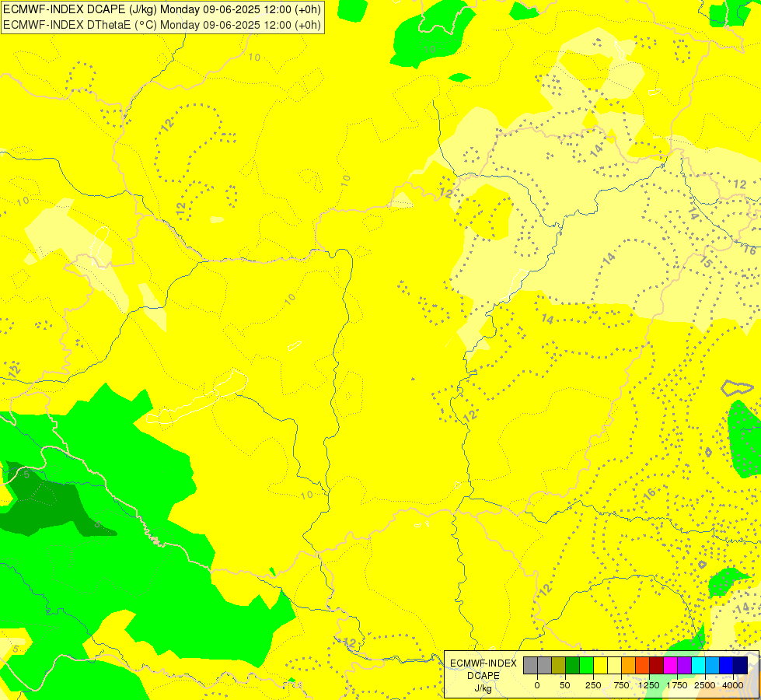Click the olive swatch in the DCAPE legend
The width and height of the screenshot is (761, 700).
(x=559, y=666)
